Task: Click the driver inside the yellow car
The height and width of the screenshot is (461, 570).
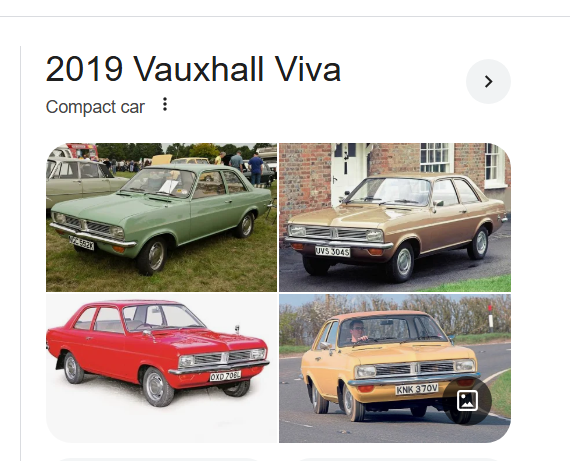Action: [357, 332]
